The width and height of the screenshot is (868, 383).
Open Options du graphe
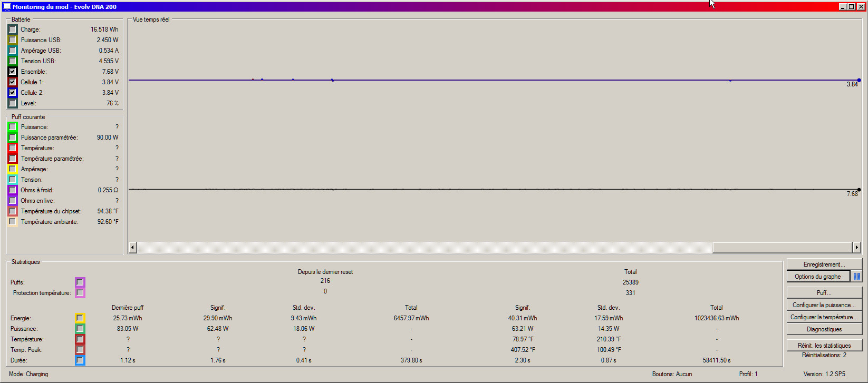(817, 277)
